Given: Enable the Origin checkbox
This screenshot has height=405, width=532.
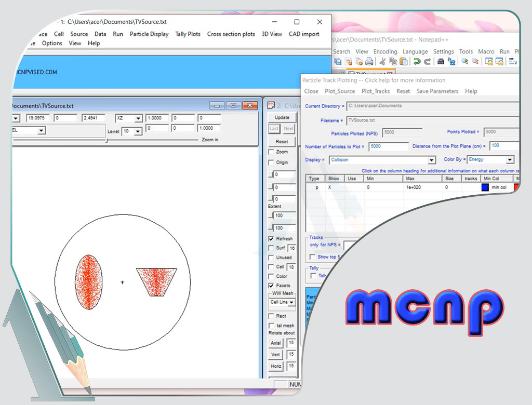Looking at the screenshot, I should (271, 163).
